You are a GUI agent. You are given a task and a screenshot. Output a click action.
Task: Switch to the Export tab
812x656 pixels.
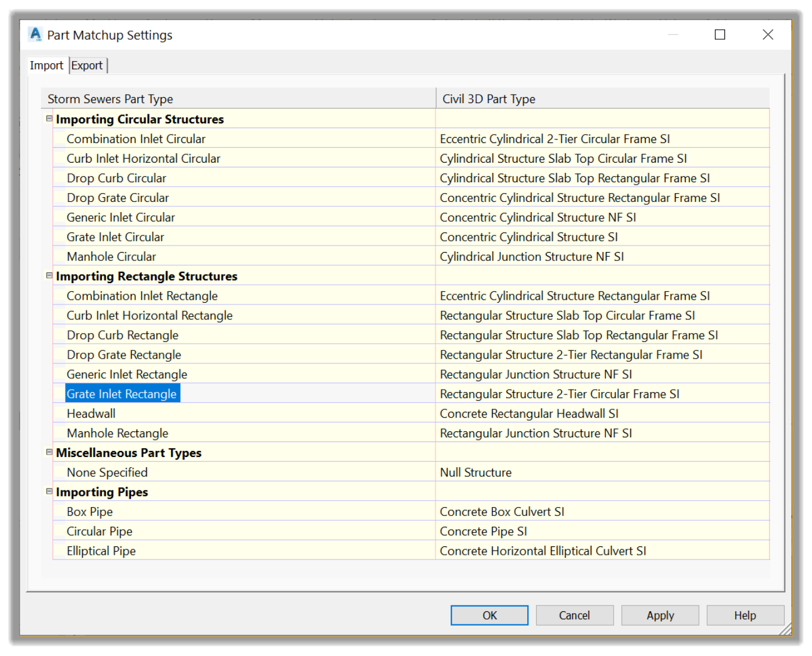point(87,66)
